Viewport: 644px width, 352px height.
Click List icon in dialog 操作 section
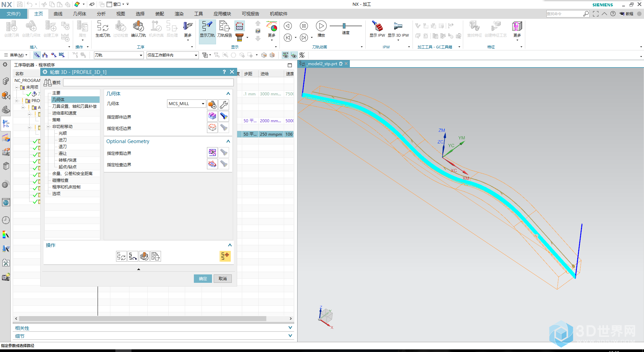[x=156, y=256]
